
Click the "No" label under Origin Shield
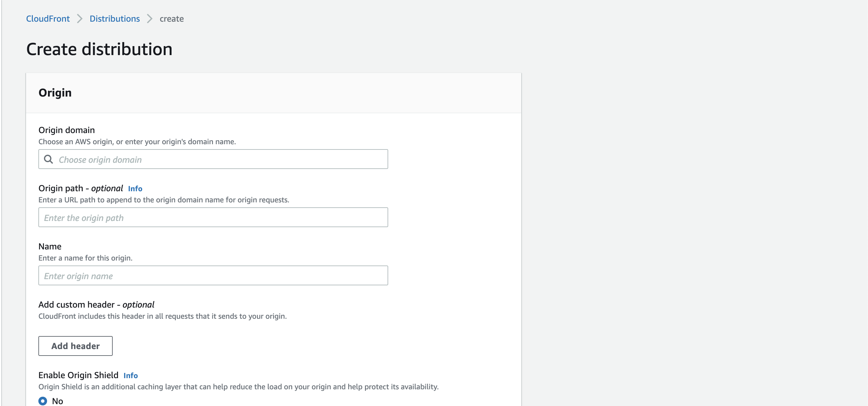pos(58,401)
